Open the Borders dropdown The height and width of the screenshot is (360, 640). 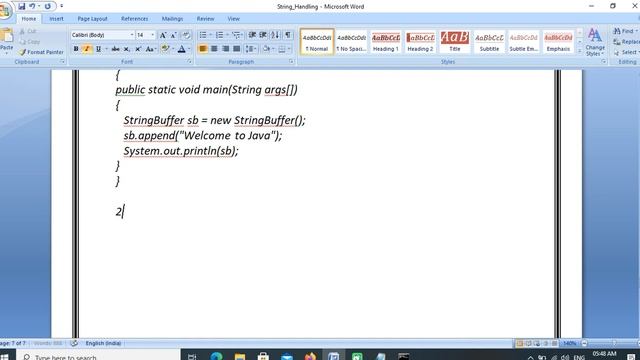289,49
